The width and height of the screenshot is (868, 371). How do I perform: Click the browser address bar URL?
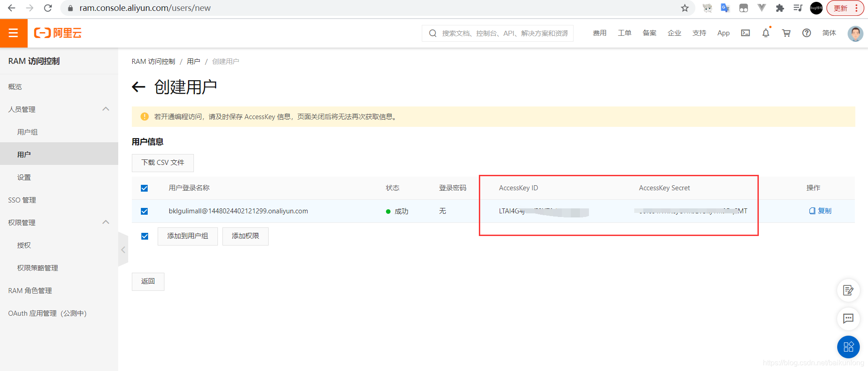[145, 8]
